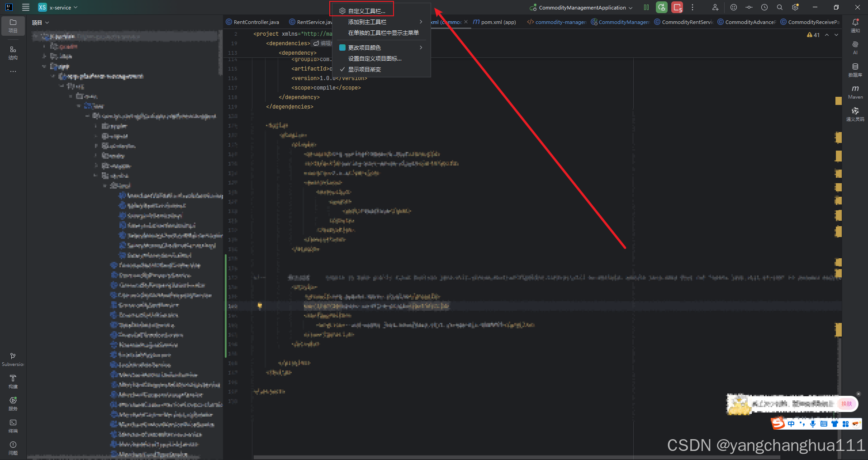Toggle 中 Chinese/English mode on IME bar
Viewport: 868px width, 460px height.
coord(791,424)
